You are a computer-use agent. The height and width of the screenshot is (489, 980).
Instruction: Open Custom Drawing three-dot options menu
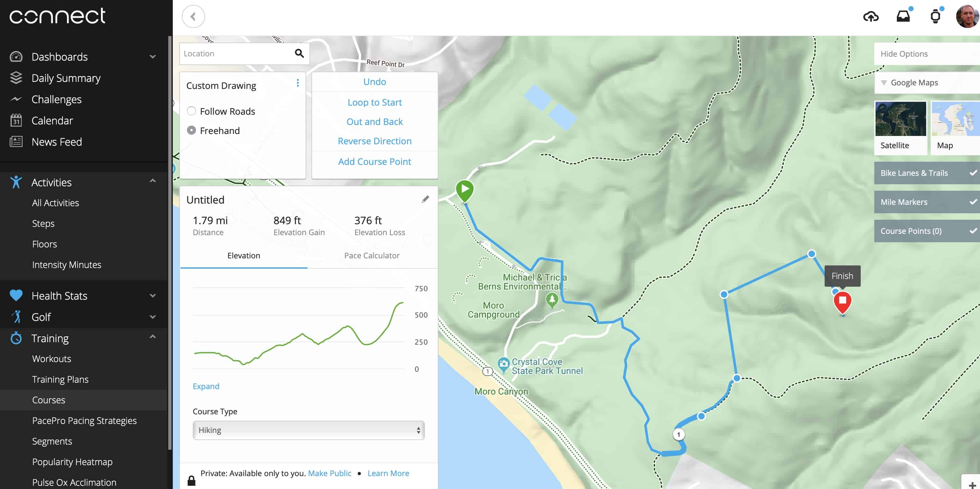pos(298,83)
